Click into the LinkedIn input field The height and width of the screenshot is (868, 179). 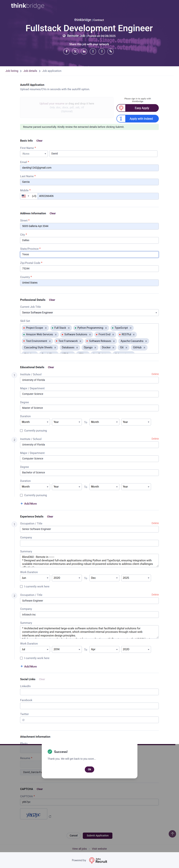tap(89, 692)
